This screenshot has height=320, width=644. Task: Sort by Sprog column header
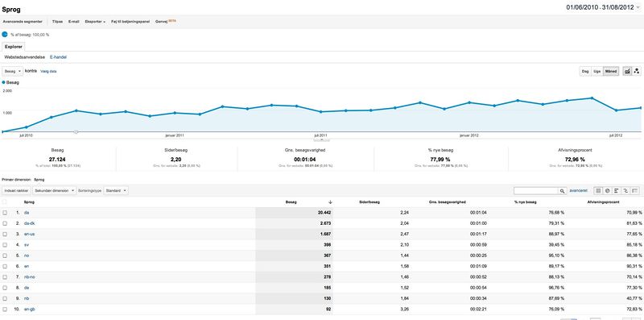point(29,202)
